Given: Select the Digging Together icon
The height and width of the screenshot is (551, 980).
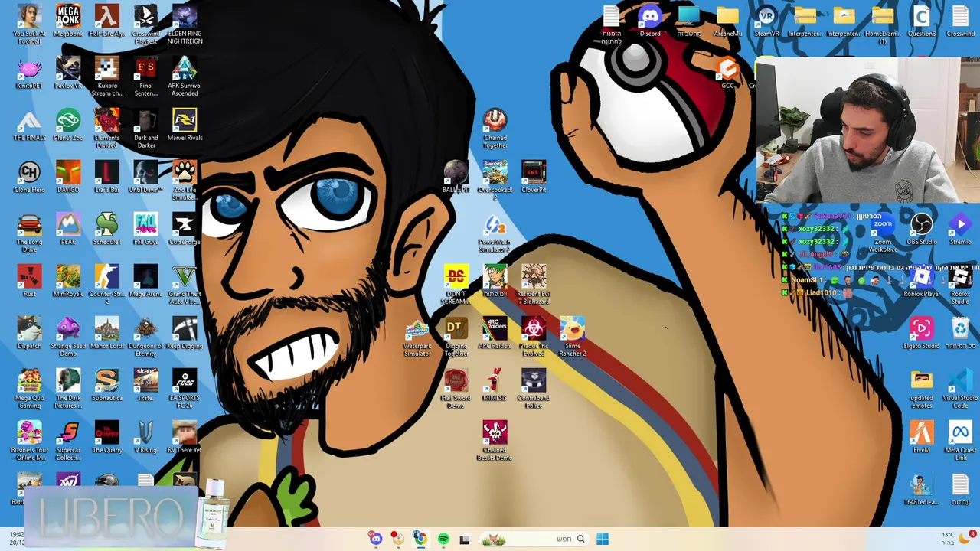Looking at the screenshot, I should point(456,337).
